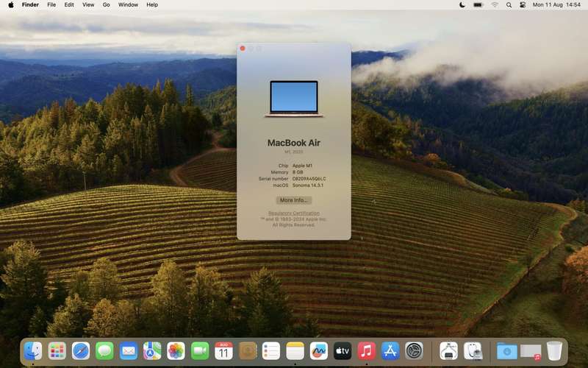
Task: Click the MacBook Air title text
Action: coord(293,143)
